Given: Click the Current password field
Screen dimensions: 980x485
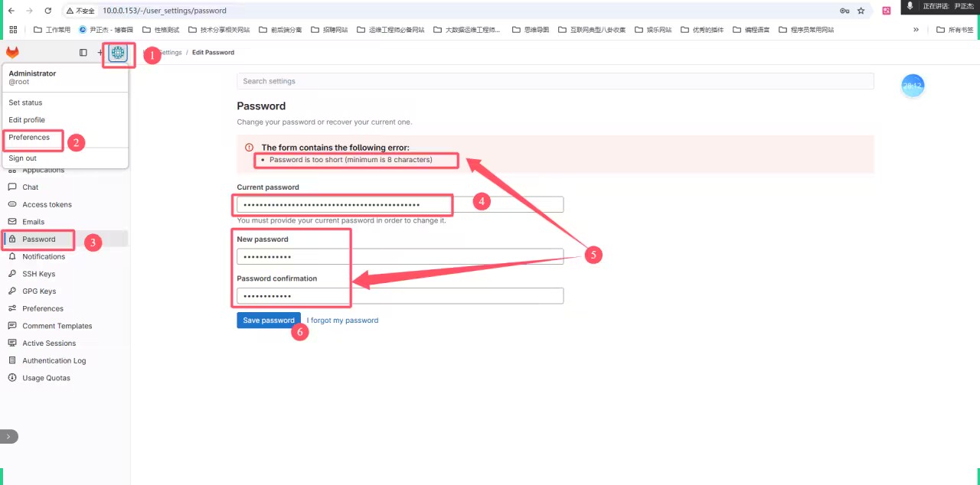Looking at the screenshot, I should point(400,205).
